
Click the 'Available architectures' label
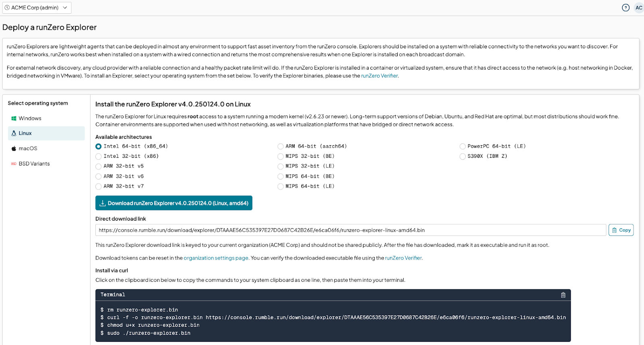pyautogui.click(x=124, y=137)
